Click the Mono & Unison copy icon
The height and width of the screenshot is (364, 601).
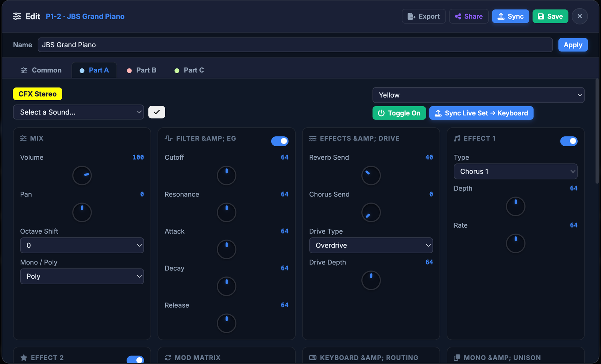point(457,358)
